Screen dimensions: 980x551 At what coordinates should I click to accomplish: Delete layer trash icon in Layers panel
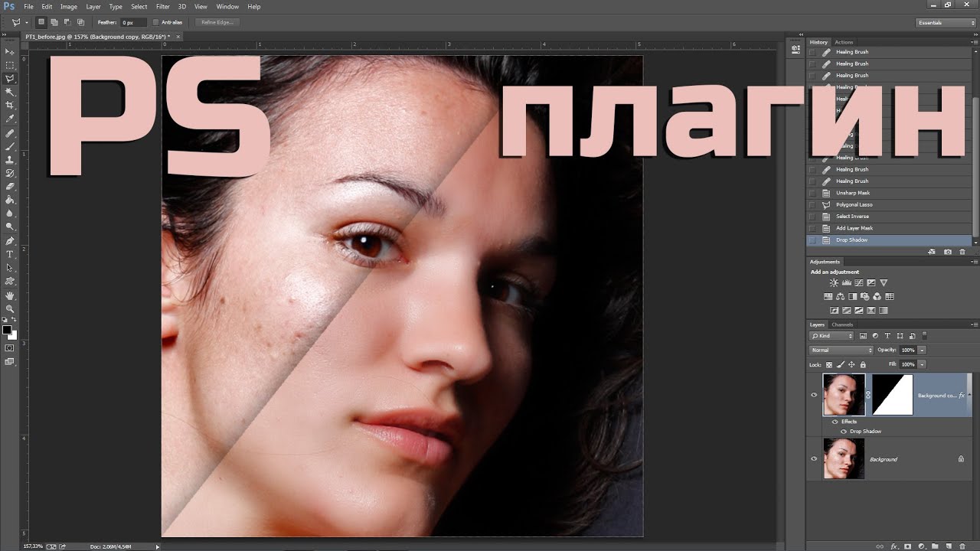point(962,546)
